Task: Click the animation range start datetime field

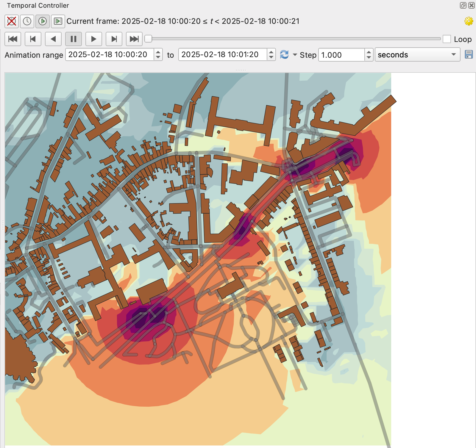Action: point(110,55)
